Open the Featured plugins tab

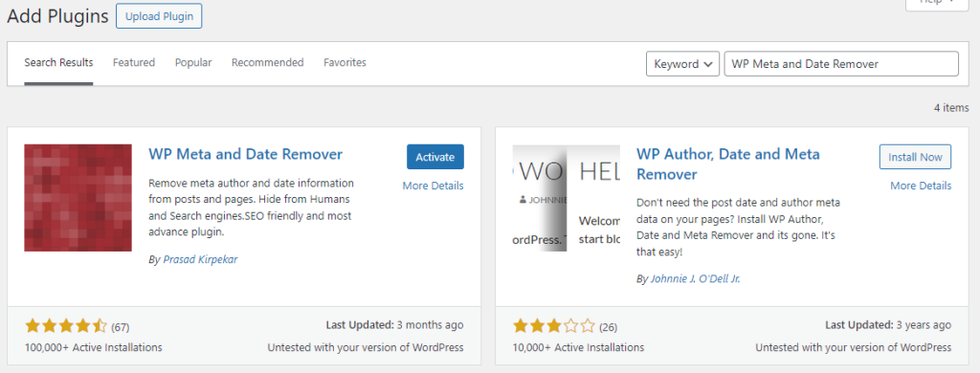(134, 62)
